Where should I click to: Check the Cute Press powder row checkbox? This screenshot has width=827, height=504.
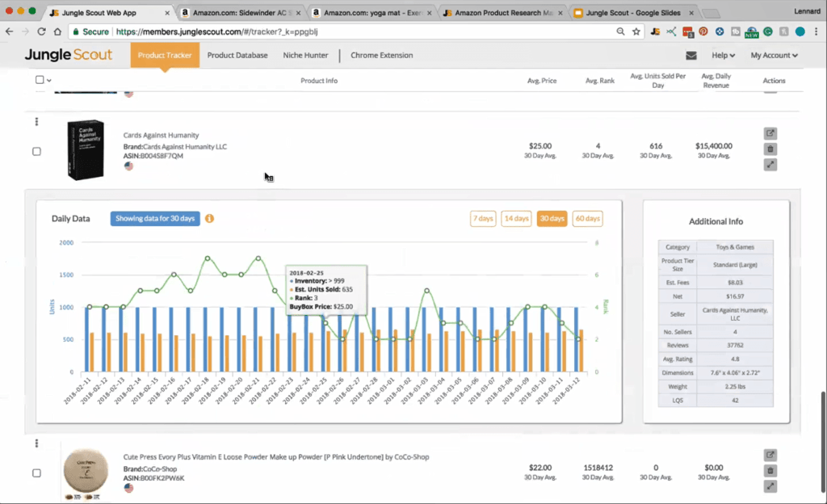click(x=36, y=472)
